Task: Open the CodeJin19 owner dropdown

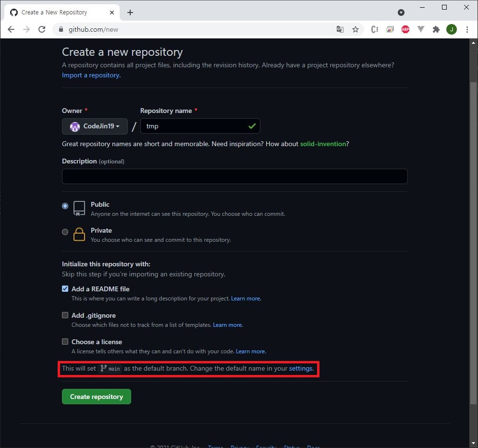Action: pyautogui.click(x=95, y=126)
